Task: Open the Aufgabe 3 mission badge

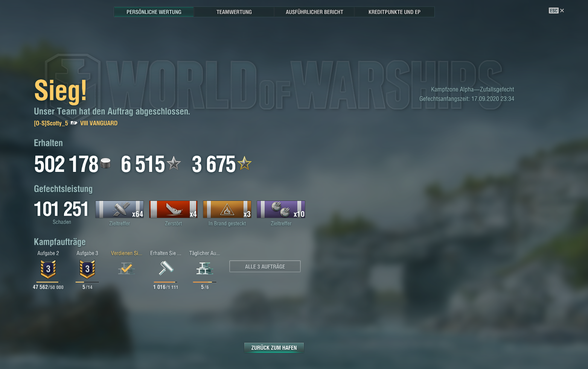Action: pyautogui.click(x=87, y=269)
